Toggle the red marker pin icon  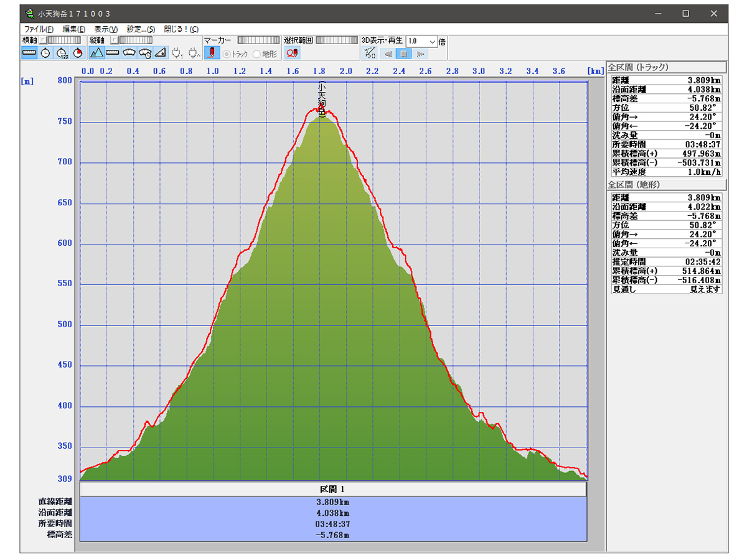[x=212, y=54]
